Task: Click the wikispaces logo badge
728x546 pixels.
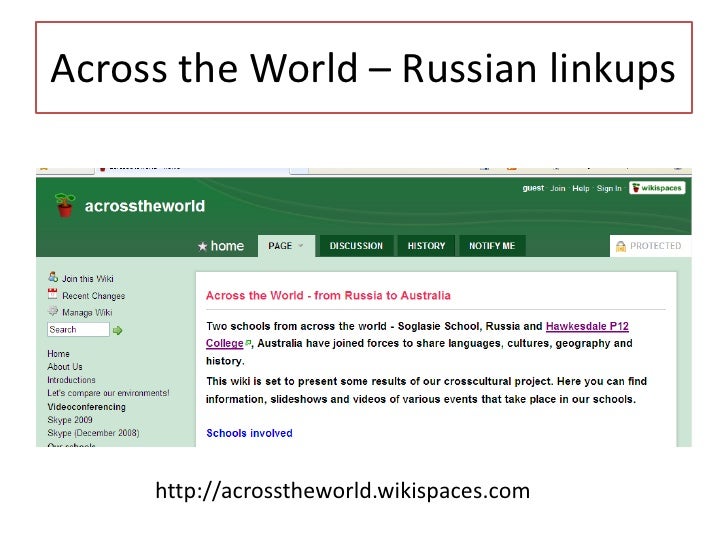Action: pyautogui.click(x=657, y=188)
